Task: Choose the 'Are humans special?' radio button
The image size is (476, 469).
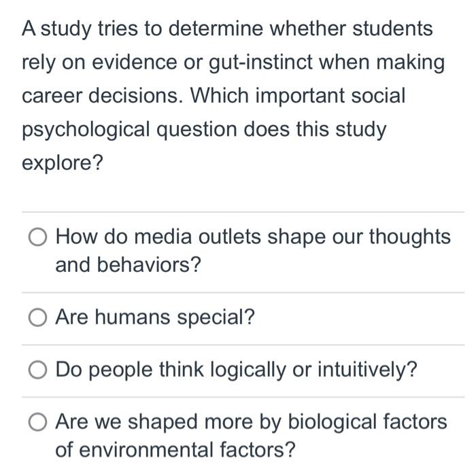Action: 38,317
